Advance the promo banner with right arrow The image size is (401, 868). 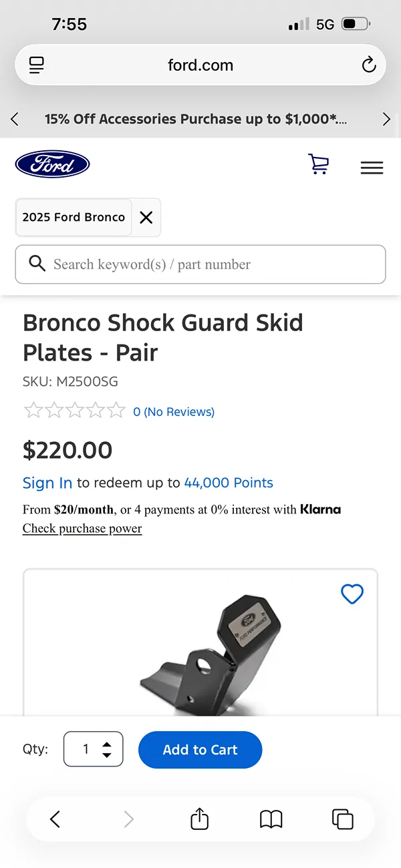point(386,119)
